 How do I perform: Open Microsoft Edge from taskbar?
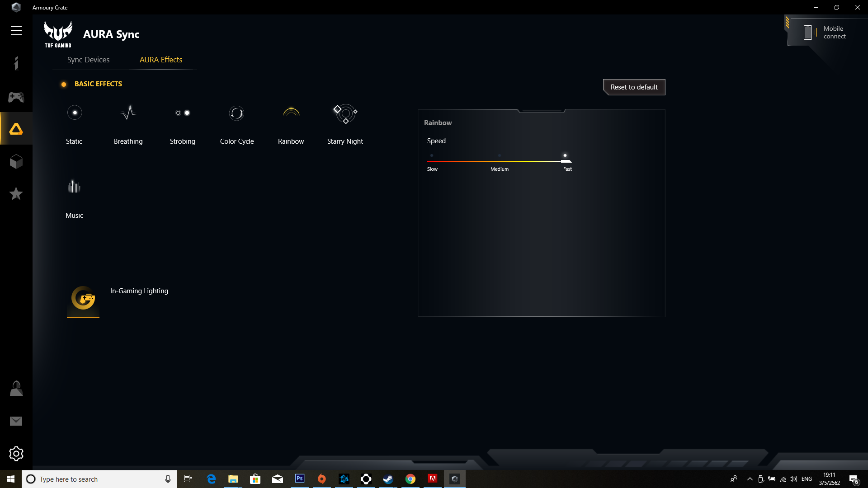[211, 479]
